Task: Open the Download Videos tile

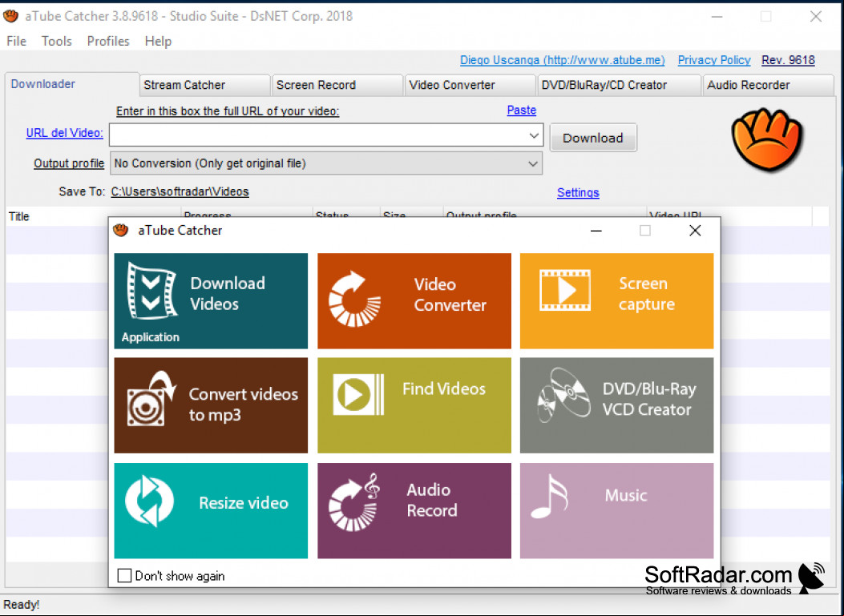Action: click(211, 301)
